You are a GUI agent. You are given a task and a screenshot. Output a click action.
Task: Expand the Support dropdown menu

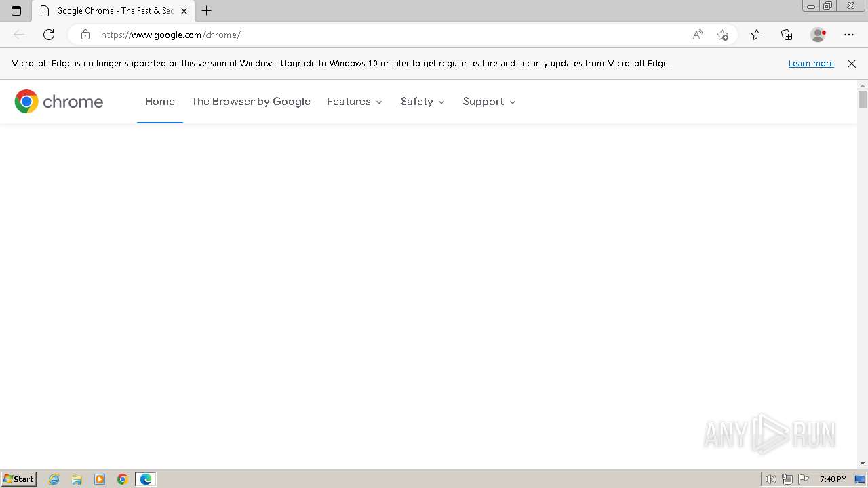pos(490,102)
